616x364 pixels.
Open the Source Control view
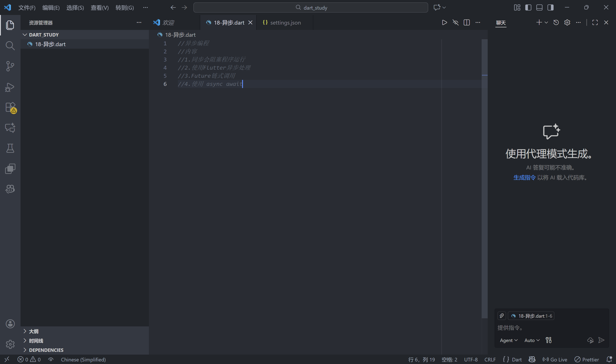pos(10,66)
